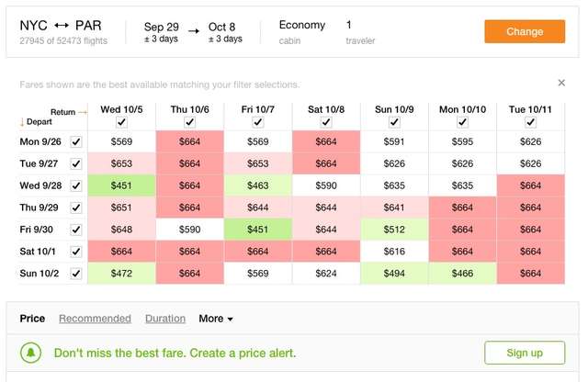Screen dimensions: 588x382
Task: Click the Sign up button for price alerts
Action: pos(525,353)
